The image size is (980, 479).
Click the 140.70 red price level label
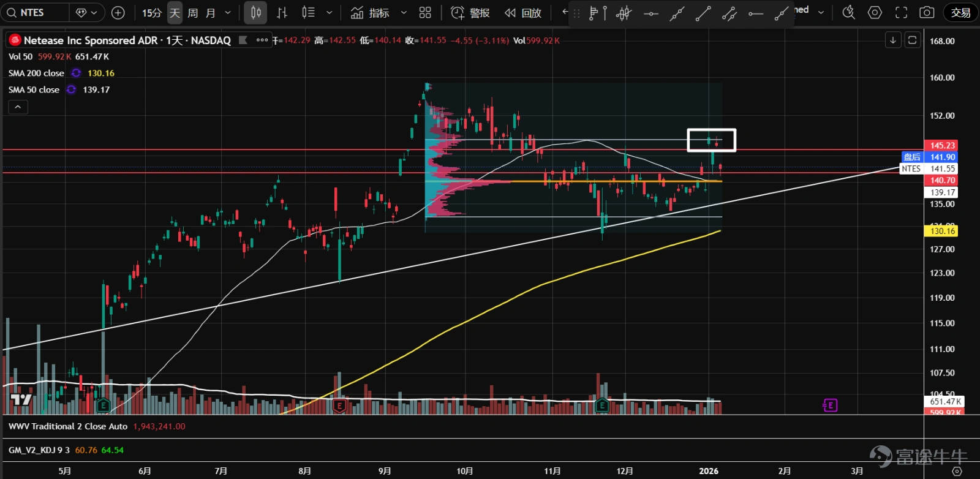(x=942, y=181)
